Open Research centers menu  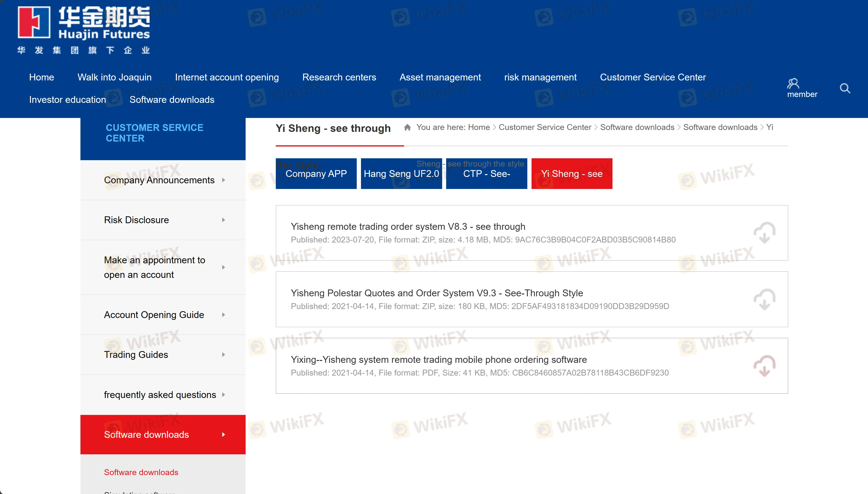(x=339, y=77)
